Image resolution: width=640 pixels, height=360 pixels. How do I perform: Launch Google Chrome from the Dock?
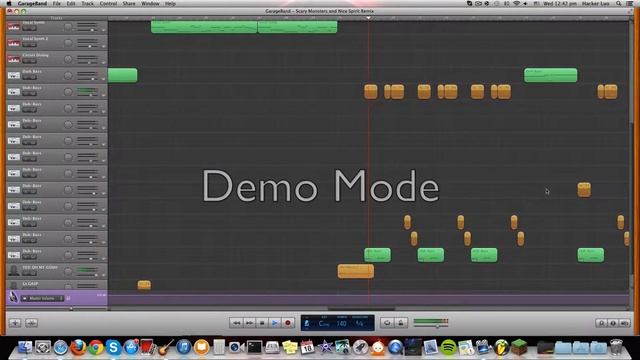96,347
